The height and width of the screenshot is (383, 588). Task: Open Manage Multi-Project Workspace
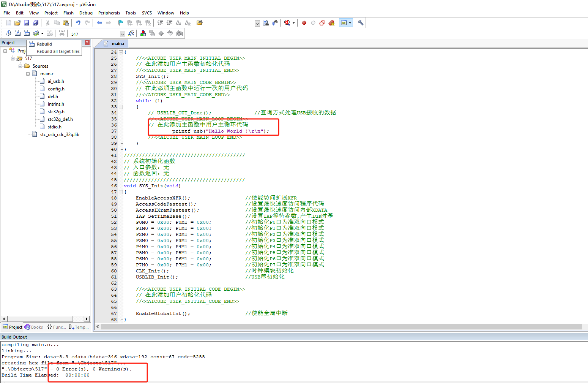click(152, 33)
